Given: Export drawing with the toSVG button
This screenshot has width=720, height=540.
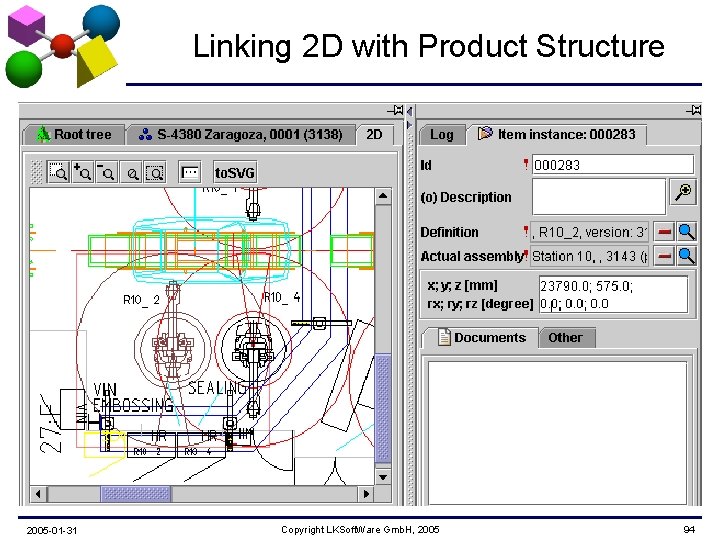Looking at the screenshot, I should click(x=235, y=173).
